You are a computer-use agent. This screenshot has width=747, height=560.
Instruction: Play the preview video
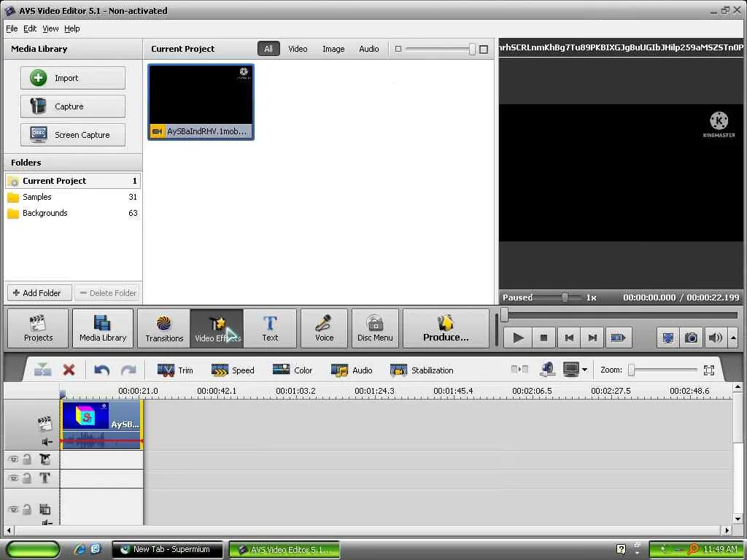519,338
